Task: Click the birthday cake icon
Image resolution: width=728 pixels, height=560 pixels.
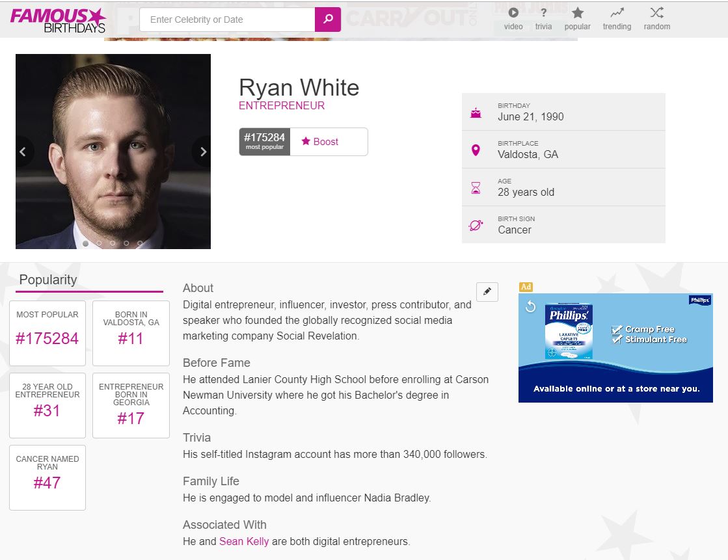Action: point(476,113)
